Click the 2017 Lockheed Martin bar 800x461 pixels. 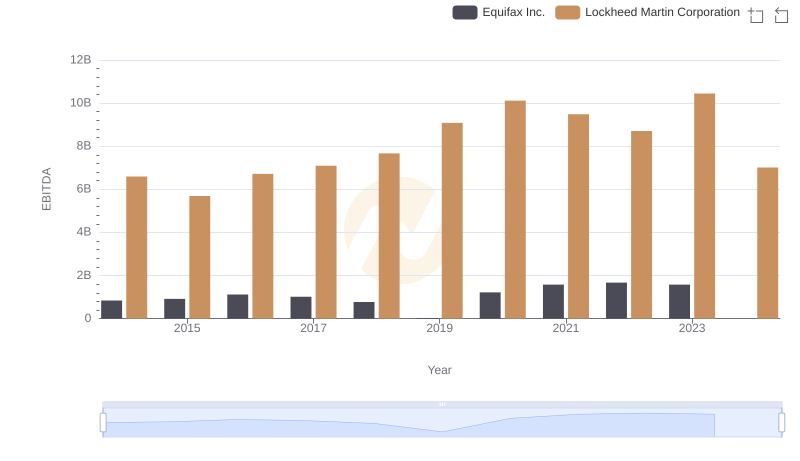click(326, 242)
